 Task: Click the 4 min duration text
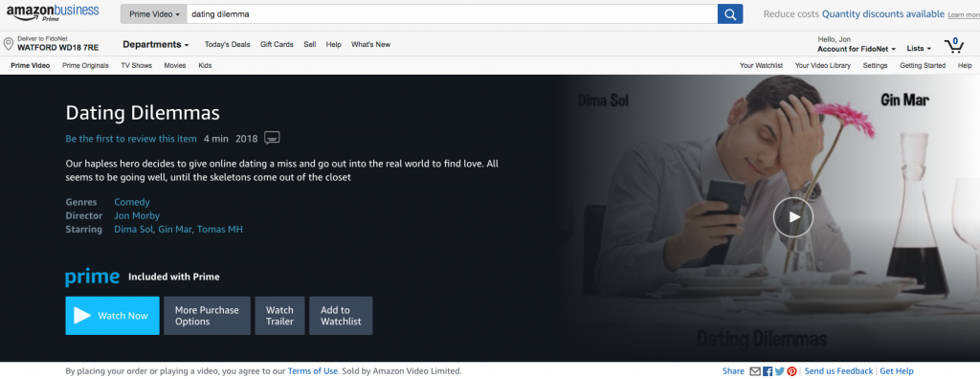coord(216,138)
